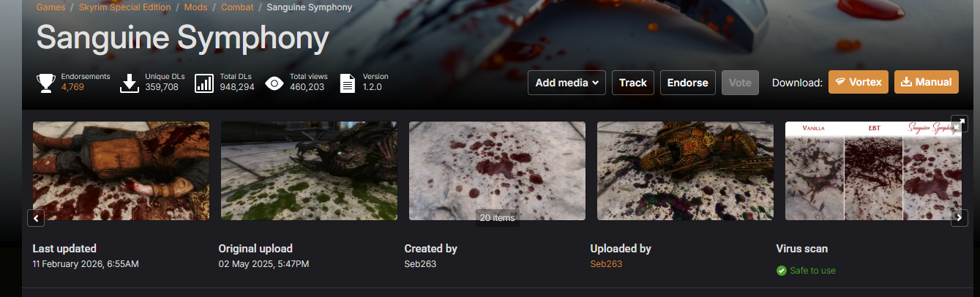The width and height of the screenshot is (980, 297).
Task: Open the bloody corpse armor thumbnail
Action: click(x=121, y=170)
